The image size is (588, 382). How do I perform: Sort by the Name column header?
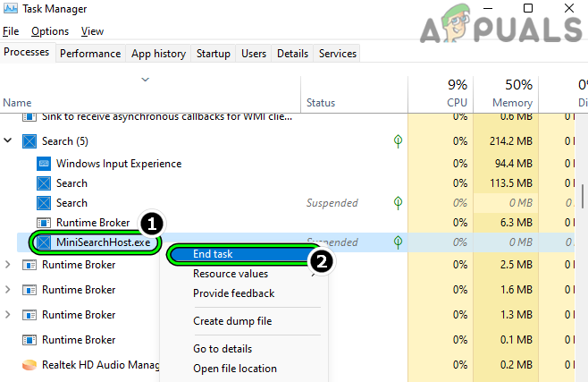(150, 95)
